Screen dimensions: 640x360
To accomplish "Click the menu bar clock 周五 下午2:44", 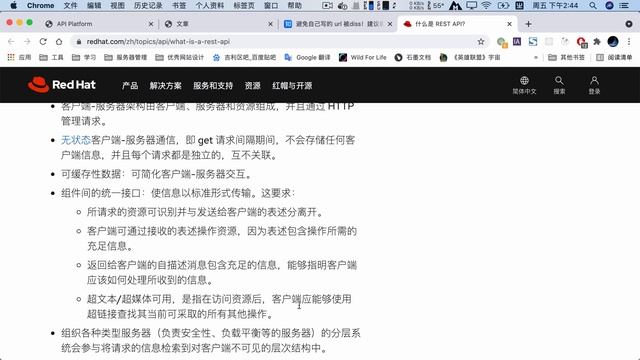I will 555,5.
